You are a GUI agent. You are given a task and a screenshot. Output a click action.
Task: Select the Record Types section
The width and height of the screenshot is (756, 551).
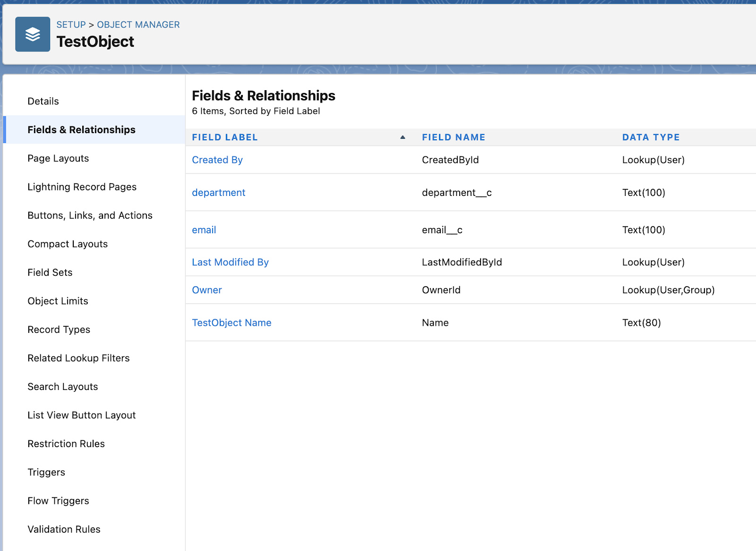pyautogui.click(x=59, y=330)
